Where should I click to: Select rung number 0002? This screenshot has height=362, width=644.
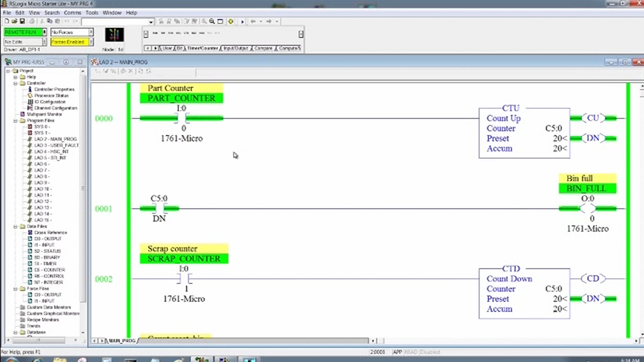(x=104, y=279)
